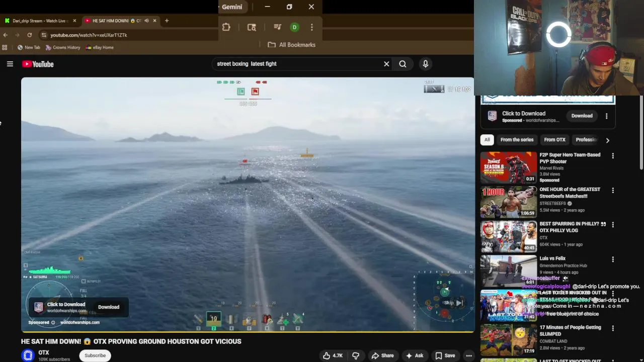Open BEST SPARRING IN PHILLY thumbnail
This screenshot has width=644, height=362.
coord(509,236)
